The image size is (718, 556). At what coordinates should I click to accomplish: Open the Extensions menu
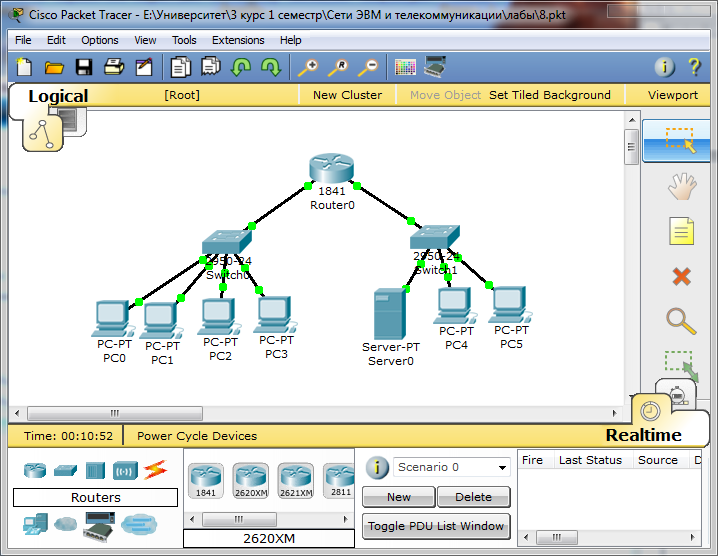(x=238, y=40)
